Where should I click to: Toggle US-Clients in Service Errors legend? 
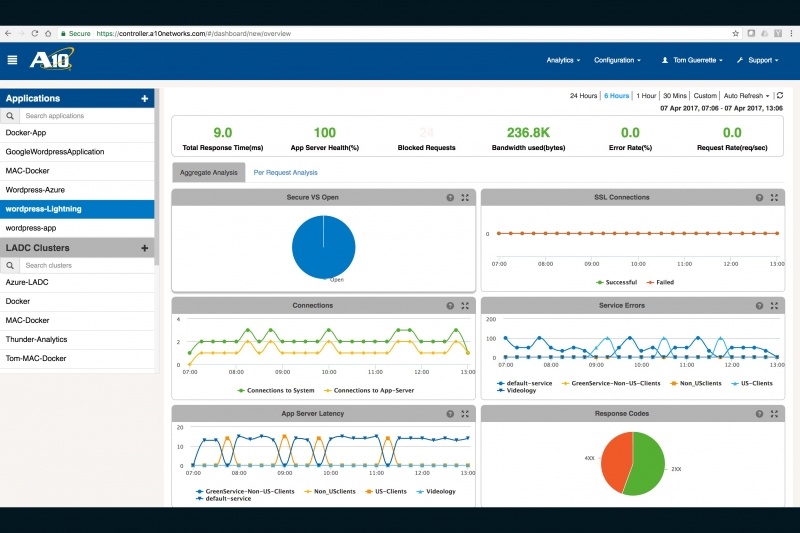(752, 383)
